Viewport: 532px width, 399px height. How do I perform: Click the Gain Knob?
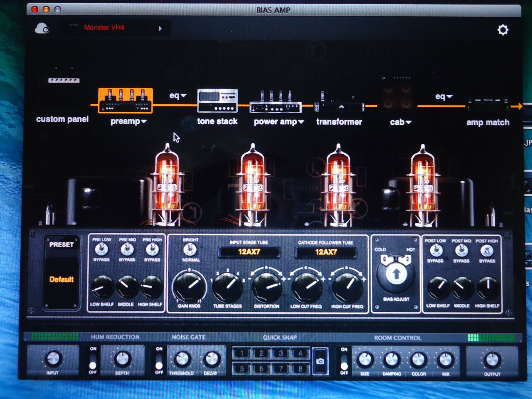point(190,286)
